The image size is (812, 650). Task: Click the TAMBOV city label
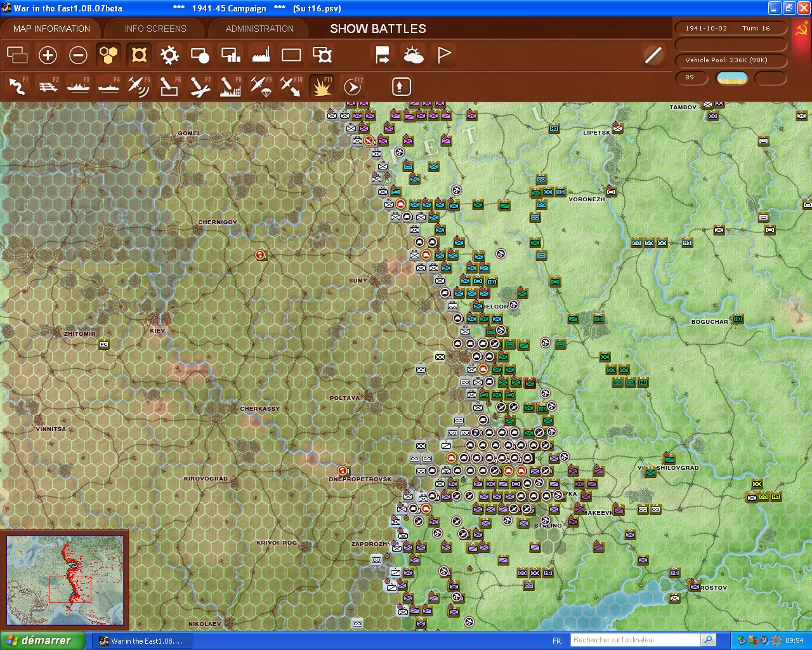(x=683, y=107)
